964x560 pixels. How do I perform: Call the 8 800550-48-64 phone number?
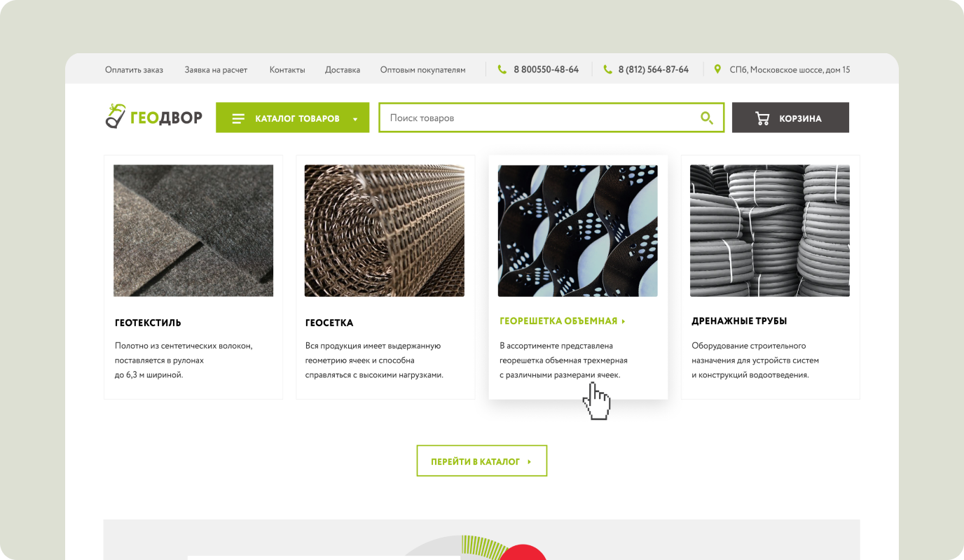coord(546,70)
